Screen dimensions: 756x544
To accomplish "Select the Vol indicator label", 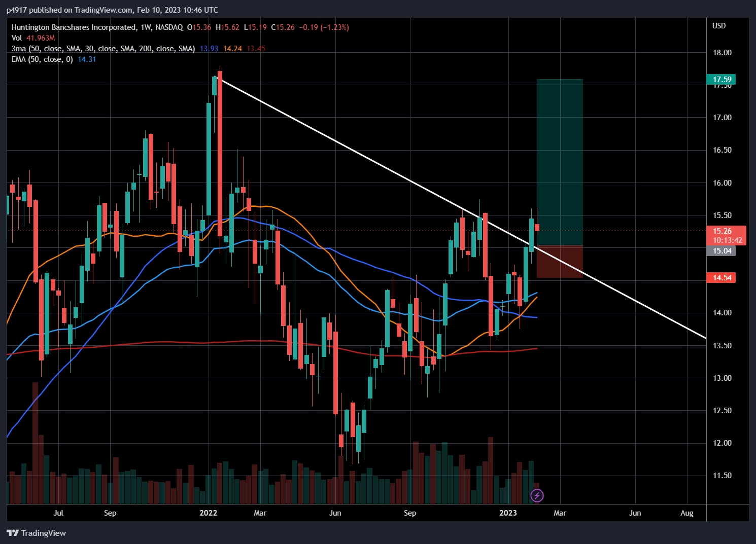I will coord(17,38).
